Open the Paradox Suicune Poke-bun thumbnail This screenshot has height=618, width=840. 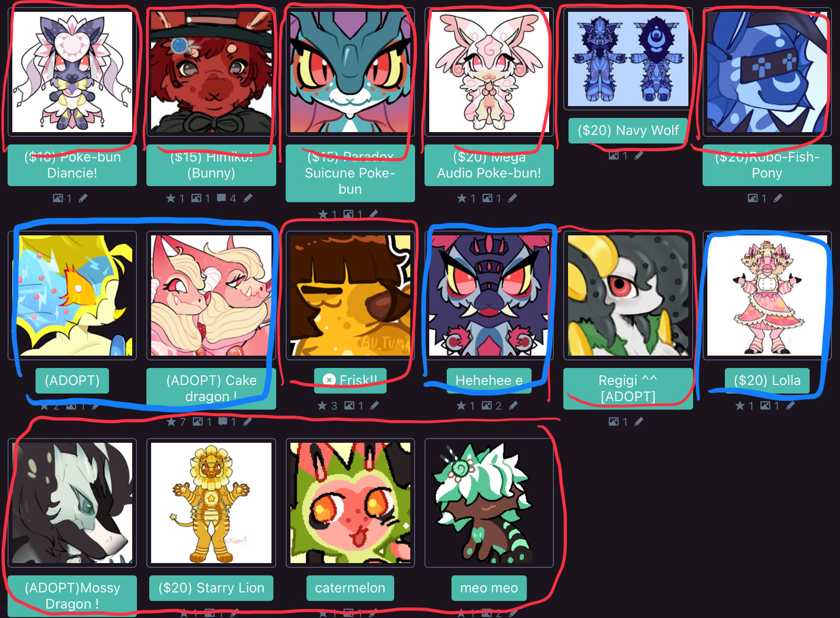350,72
